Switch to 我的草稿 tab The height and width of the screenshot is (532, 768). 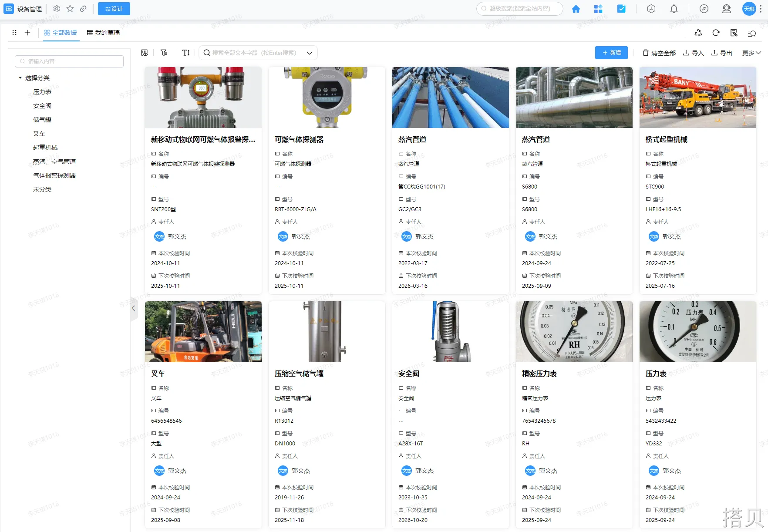tap(103, 33)
